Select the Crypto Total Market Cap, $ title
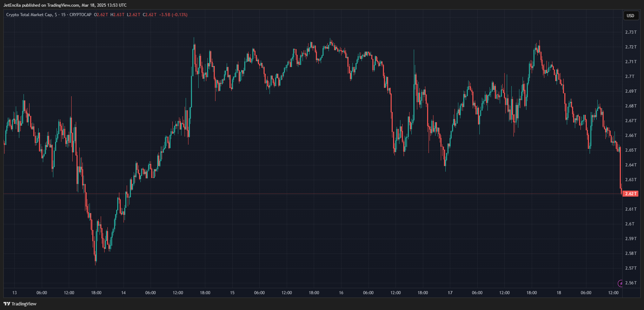This screenshot has width=644, height=310. click(30, 15)
